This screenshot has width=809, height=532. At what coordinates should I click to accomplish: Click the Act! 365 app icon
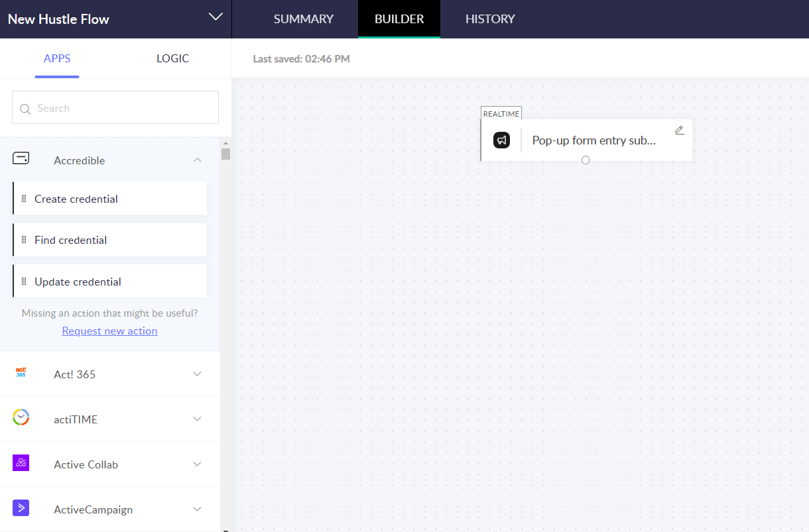21,373
